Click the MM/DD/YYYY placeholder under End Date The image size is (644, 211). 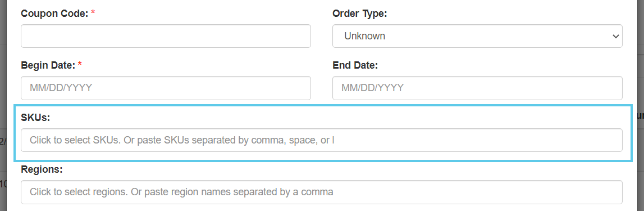click(x=372, y=88)
